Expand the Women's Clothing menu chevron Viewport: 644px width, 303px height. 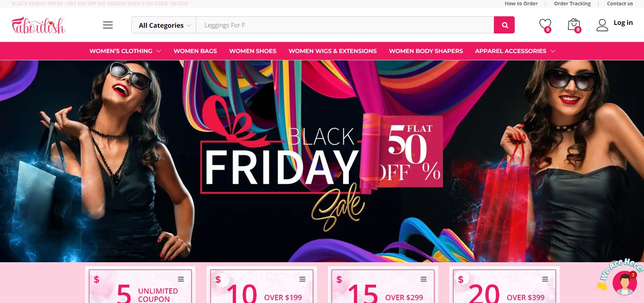click(159, 51)
